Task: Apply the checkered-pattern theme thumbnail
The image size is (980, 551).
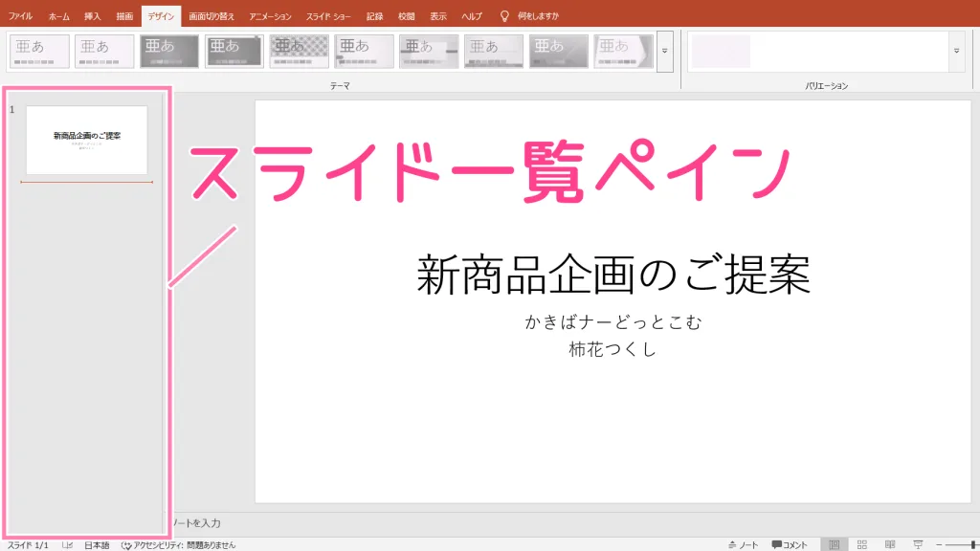Action: 300,52
